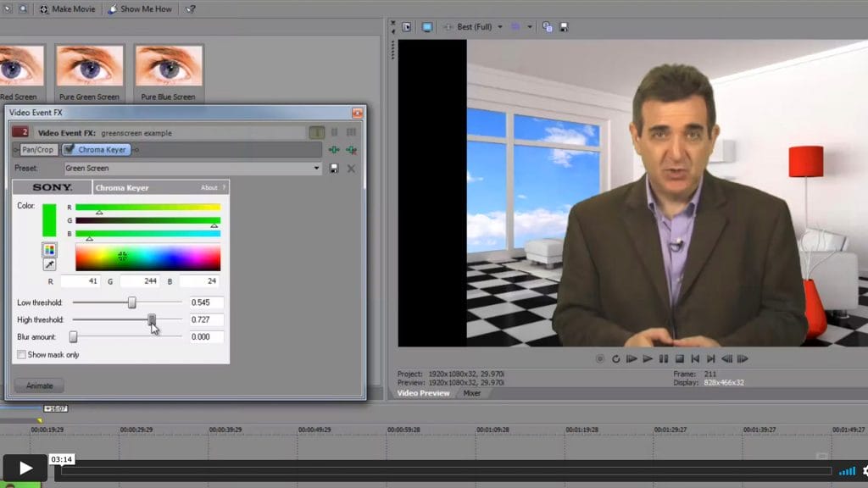Viewport: 868px width, 488px height.
Task: Close the Video Event FX window
Action: coord(357,113)
